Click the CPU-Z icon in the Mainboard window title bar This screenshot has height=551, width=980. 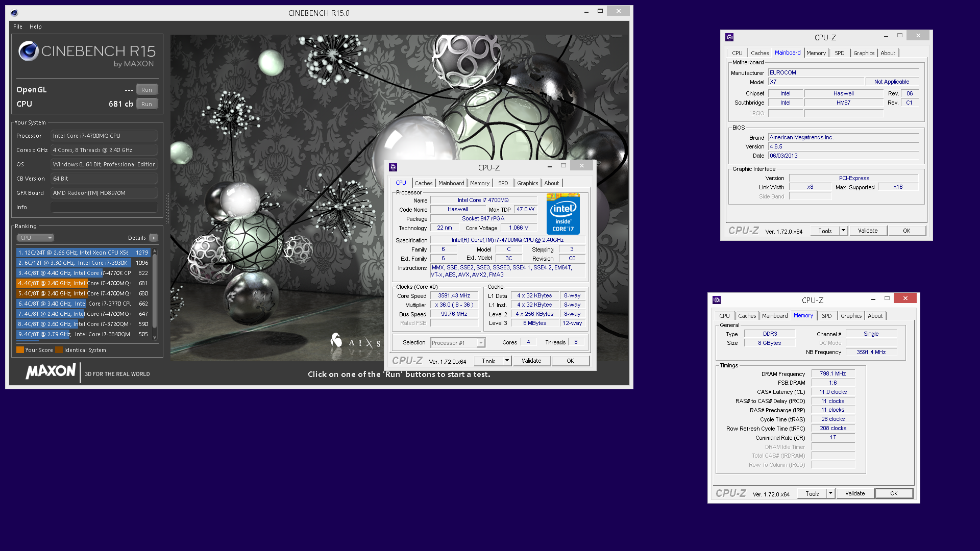(x=729, y=37)
